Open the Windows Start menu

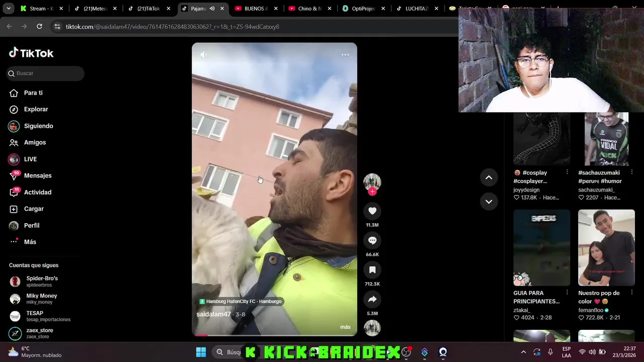click(x=201, y=352)
